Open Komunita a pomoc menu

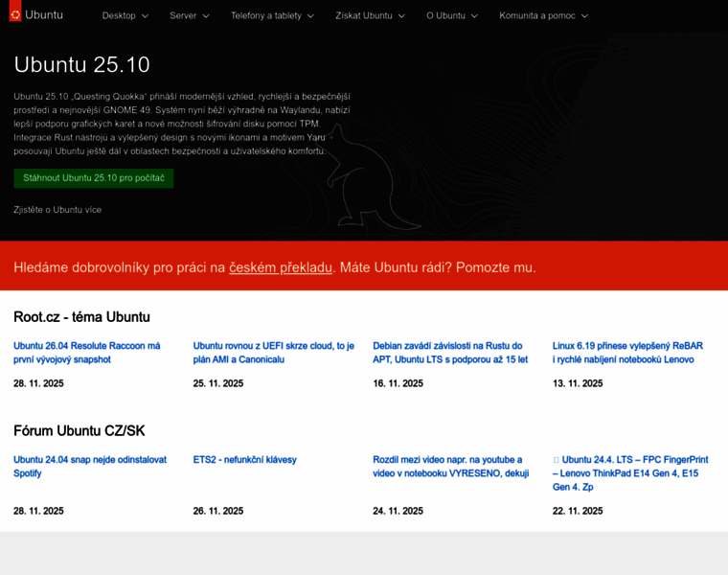(x=543, y=15)
